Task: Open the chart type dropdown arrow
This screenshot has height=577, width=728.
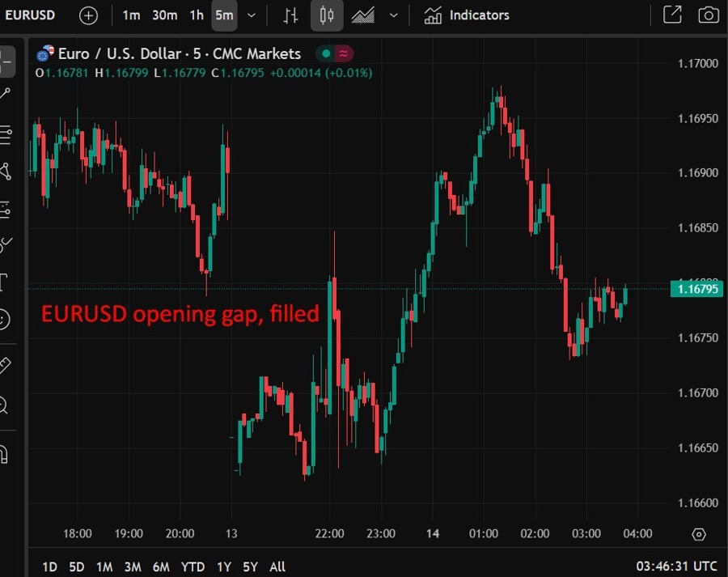Action: click(393, 15)
